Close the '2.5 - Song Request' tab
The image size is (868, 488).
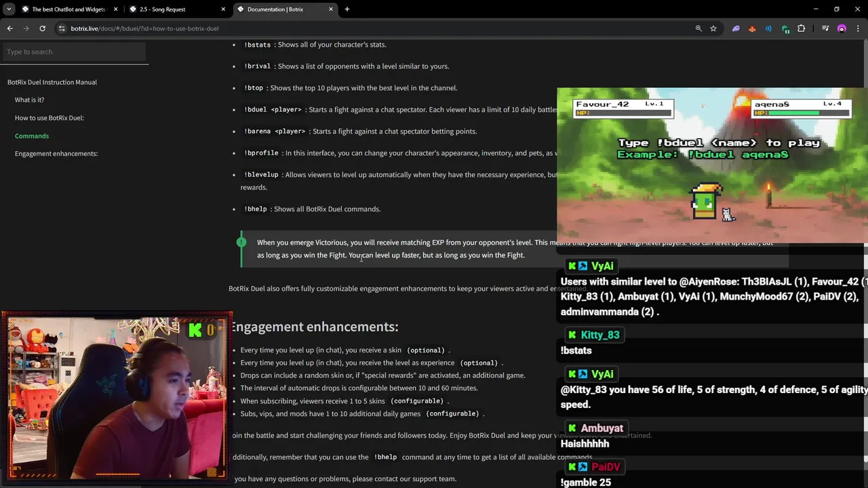(x=223, y=9)
